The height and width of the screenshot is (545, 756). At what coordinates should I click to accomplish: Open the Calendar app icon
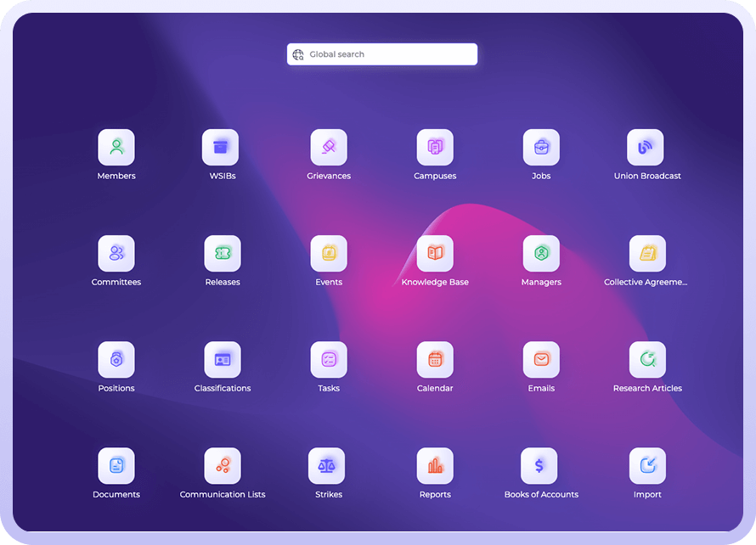[x=435, y=360]
